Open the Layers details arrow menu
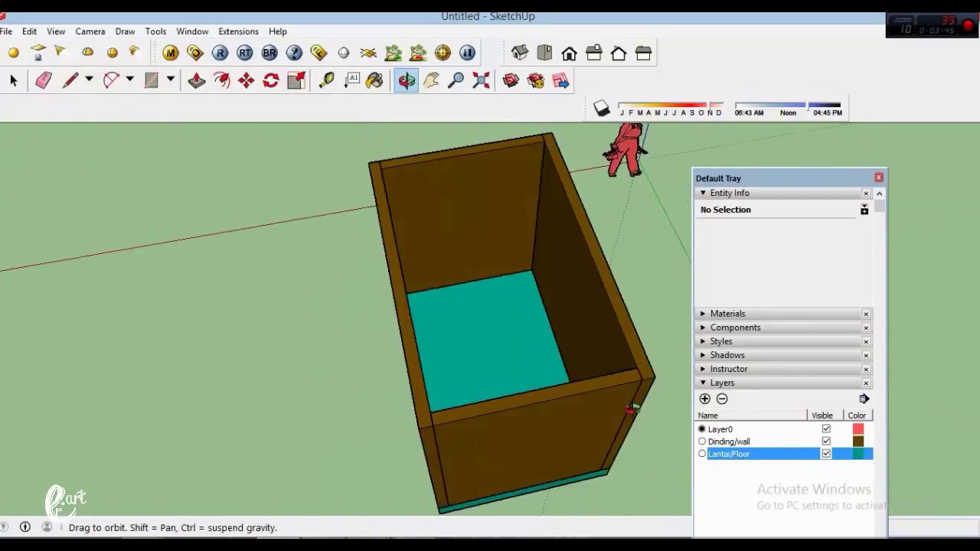The image size is (980, 551). click(x=864, y=399)
